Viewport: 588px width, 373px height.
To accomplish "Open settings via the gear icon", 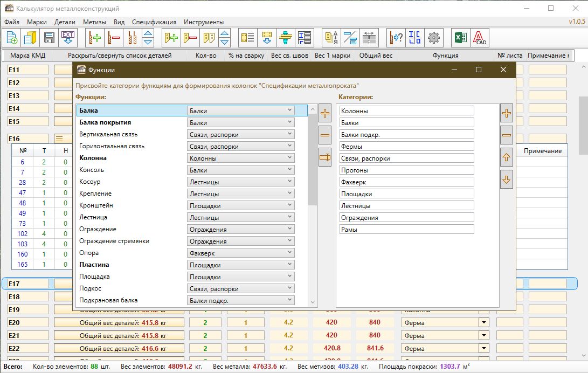I will pos(434,38).
